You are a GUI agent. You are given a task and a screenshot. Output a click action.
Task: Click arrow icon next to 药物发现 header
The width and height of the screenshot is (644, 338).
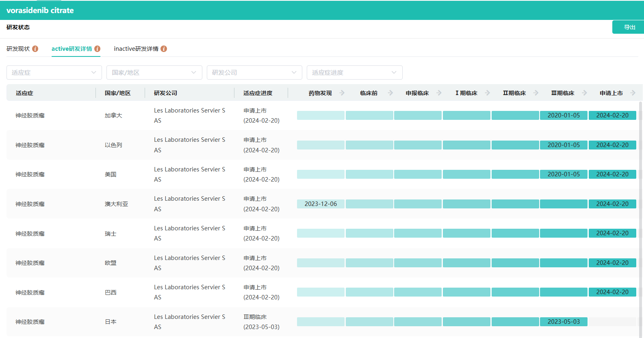pyautogui.click(x=342, y=93)
